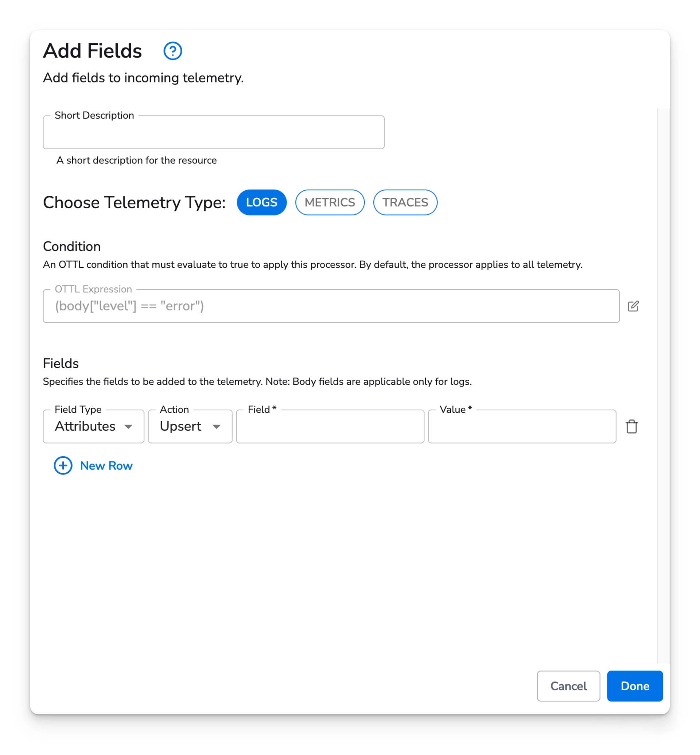The height and width of the screenshot is (755, 700).
Task: Open the Field Type dropdown showing Attributes
Action: click(x=93, y=426)
